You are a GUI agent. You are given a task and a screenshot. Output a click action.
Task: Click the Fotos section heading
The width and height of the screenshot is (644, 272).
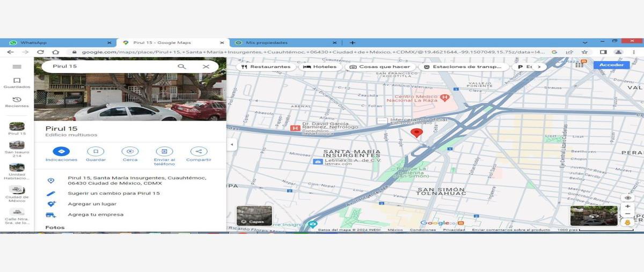55,227
